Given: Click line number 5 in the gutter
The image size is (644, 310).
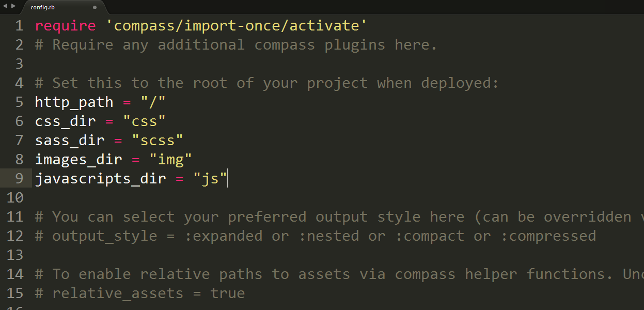Looking at the screenshot, I should (19, 102).
